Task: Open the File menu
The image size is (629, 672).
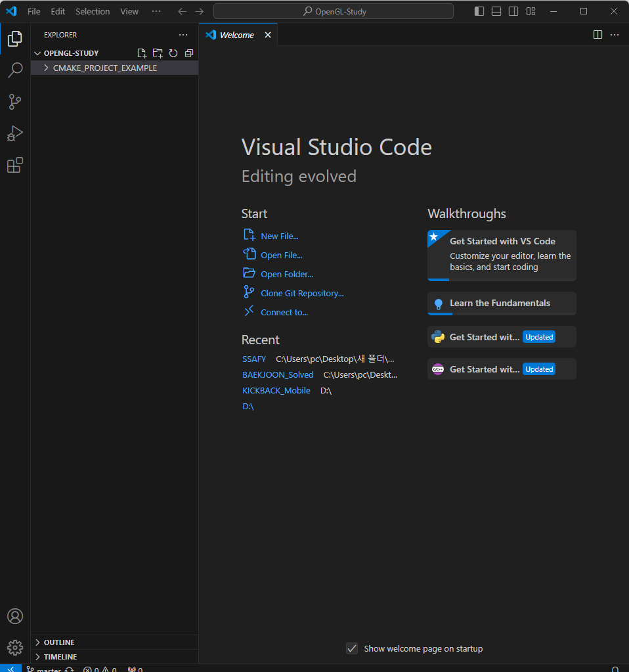Action: coord(34,12)
